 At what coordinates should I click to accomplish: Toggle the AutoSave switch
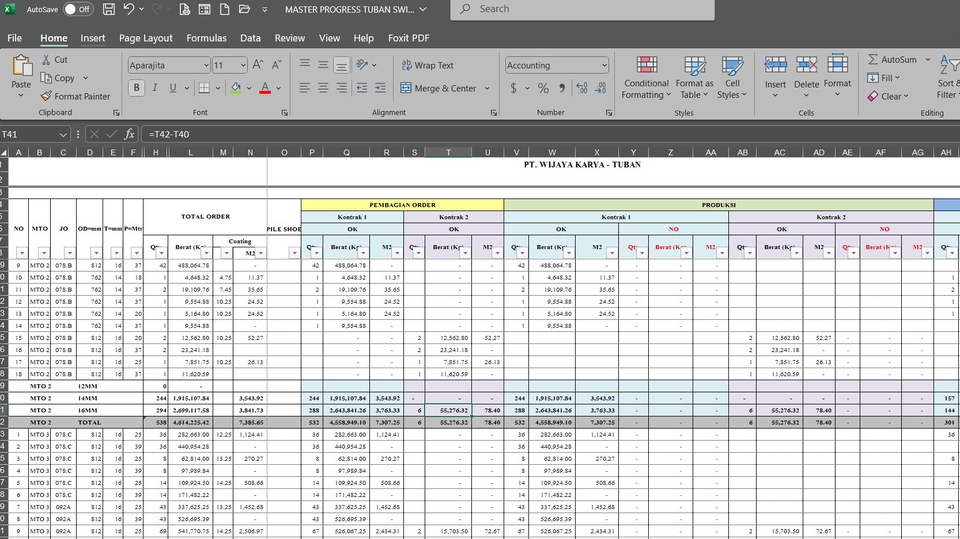click(x=78, y=9)
